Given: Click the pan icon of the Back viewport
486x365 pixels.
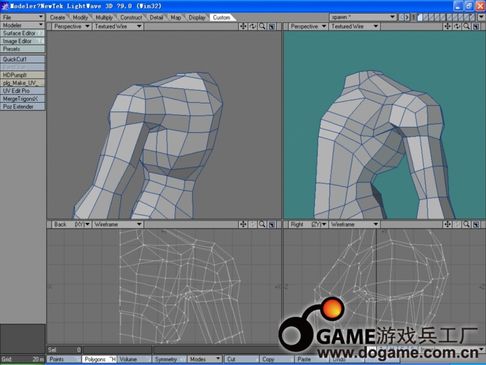Looking at the screenshot, I should tap(243, 224).
